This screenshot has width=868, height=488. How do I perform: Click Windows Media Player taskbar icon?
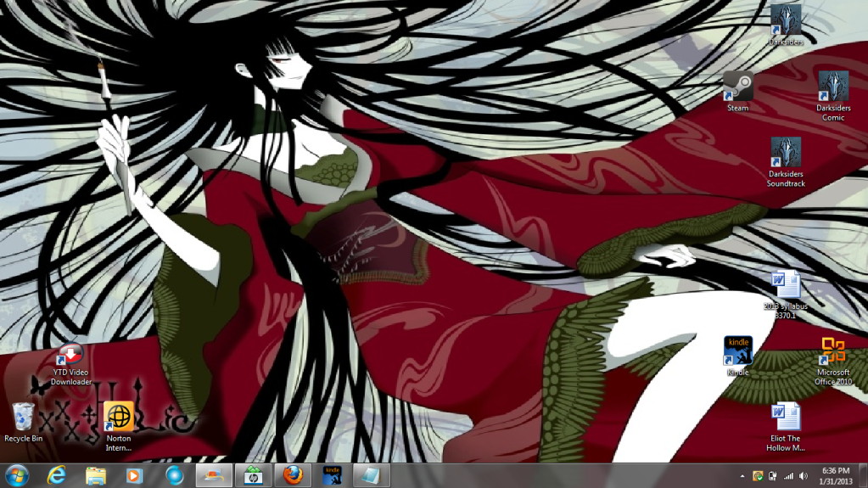(134, 475)
